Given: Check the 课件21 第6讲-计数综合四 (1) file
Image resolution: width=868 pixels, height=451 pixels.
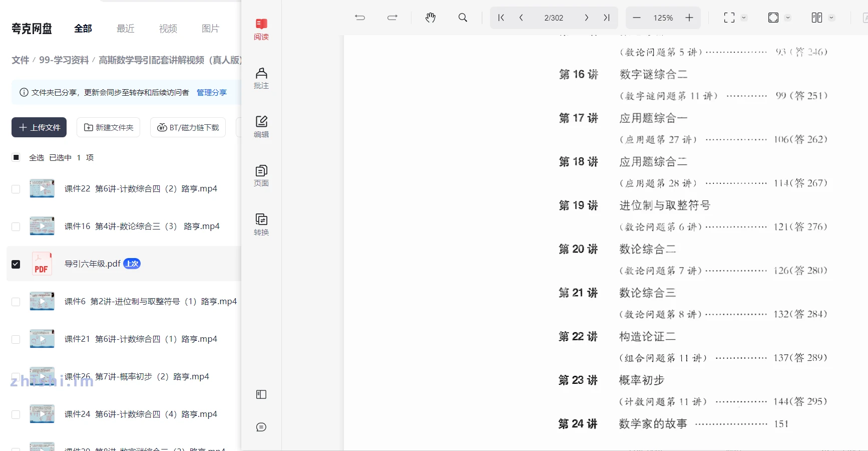Looking at the screenshot, I should click(16, 339).
